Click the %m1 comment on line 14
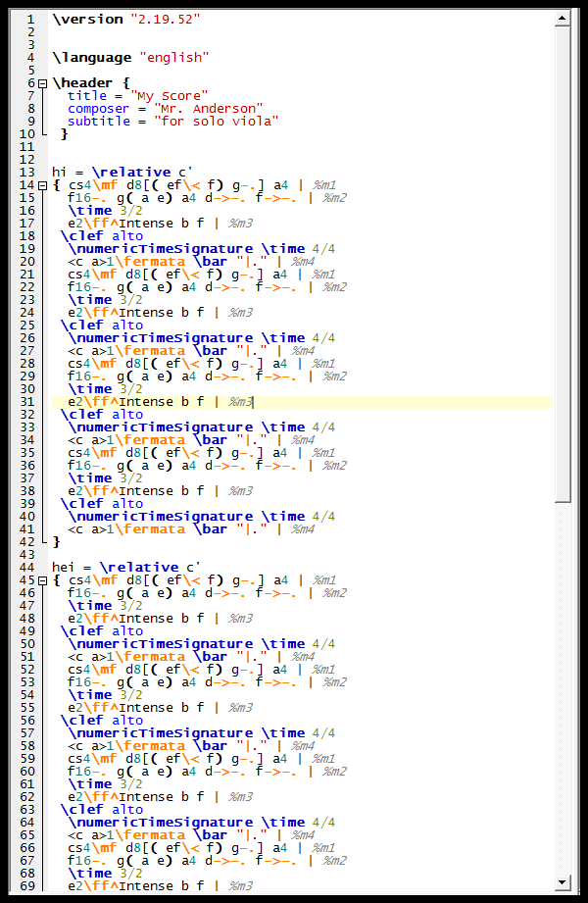Screen dimensions: 588x903 coord(324,185)
